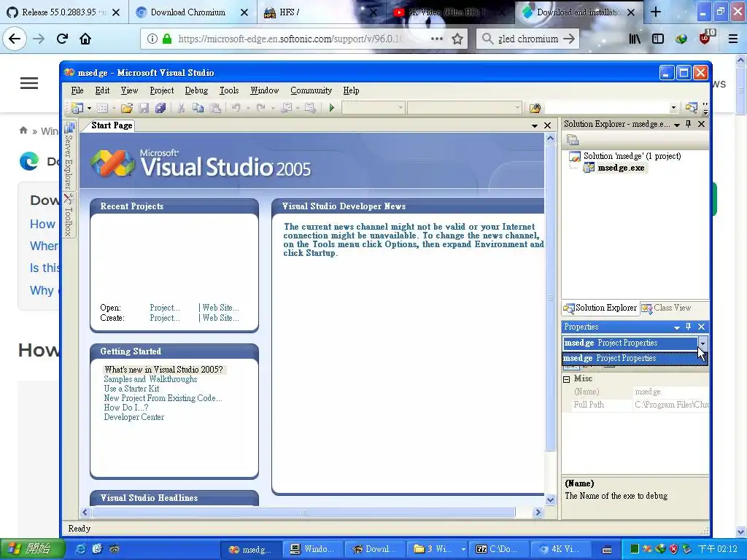Select msedge Project Properties in dropdown list
Image resolution: width=747 pixels, height=560 pixels.
coord(635,358)
